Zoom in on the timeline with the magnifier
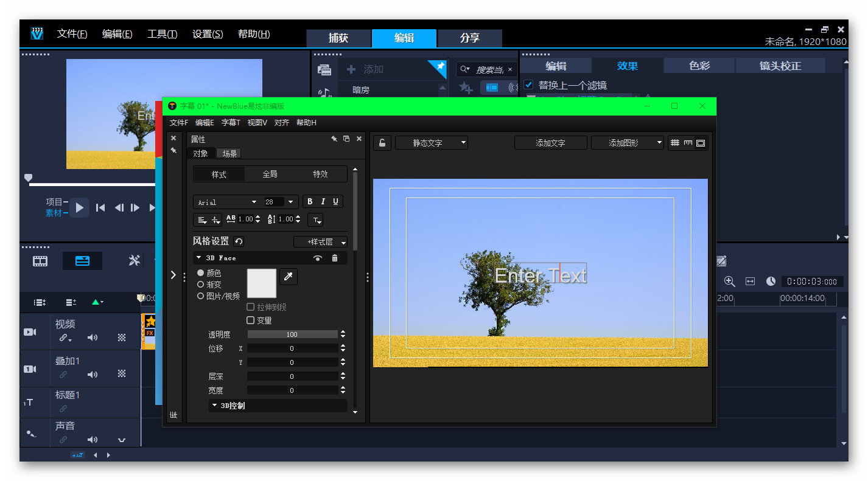 click(x=730, y=282)
